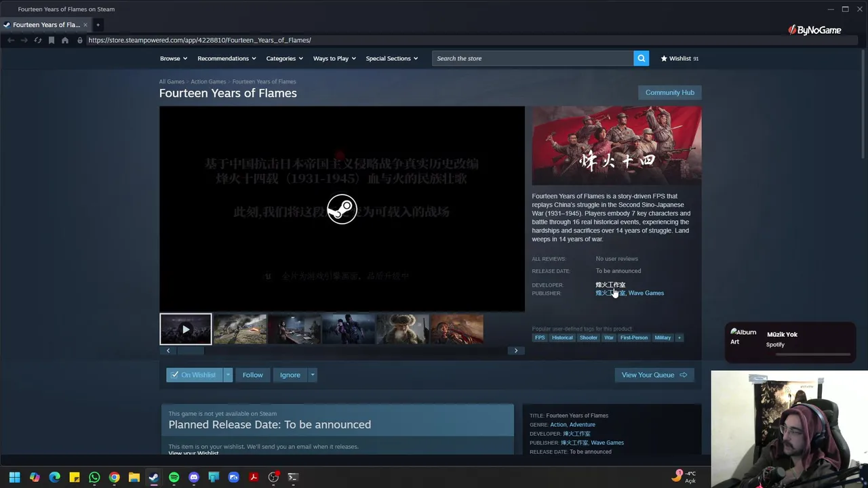Image resolution: width=868 pixels, height=488 pixels.
Task: Click the Ignore button
Action: [290, 375]
